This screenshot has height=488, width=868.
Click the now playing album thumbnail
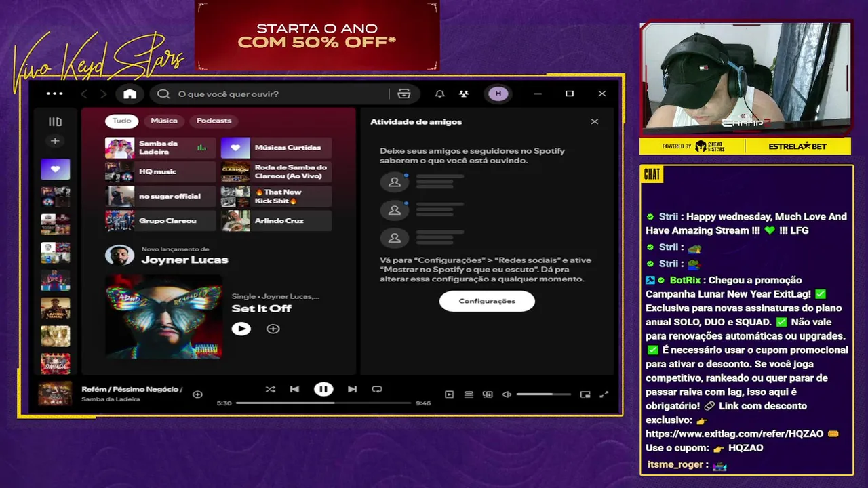click(x=55, y=394)
